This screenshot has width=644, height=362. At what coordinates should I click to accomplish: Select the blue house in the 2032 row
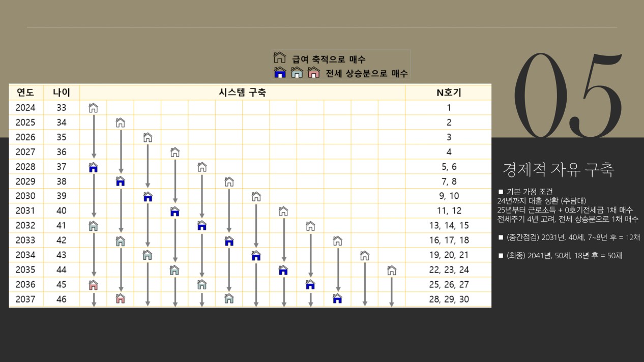(x=202, y=226)
